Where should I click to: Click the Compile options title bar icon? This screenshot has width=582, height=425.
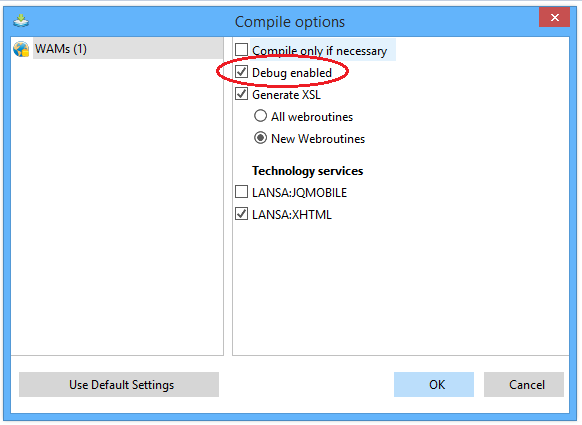(x=21, y=21)
